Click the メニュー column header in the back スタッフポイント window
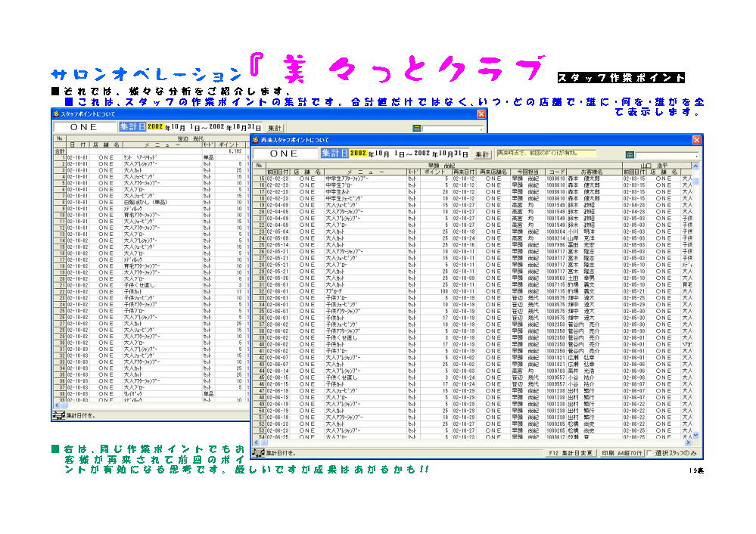 [162, 144]
